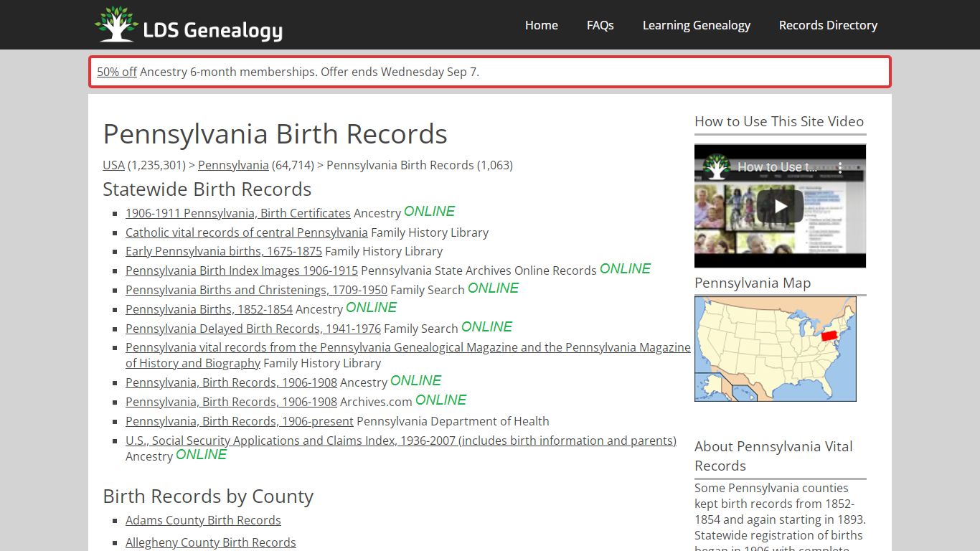980x551 pixels.
Task: Click the Pennsylvania Map sidebar heading
Action: click(753, 283)
